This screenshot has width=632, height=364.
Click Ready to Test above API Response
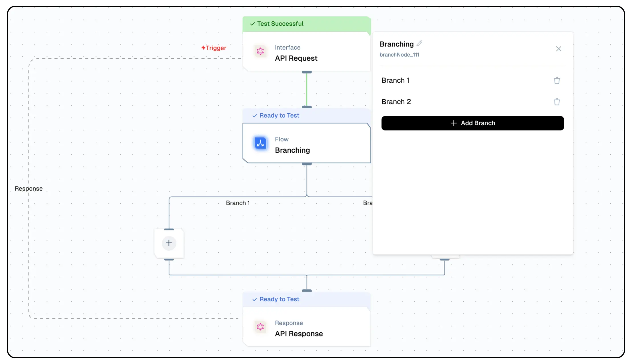coord(279,299)
